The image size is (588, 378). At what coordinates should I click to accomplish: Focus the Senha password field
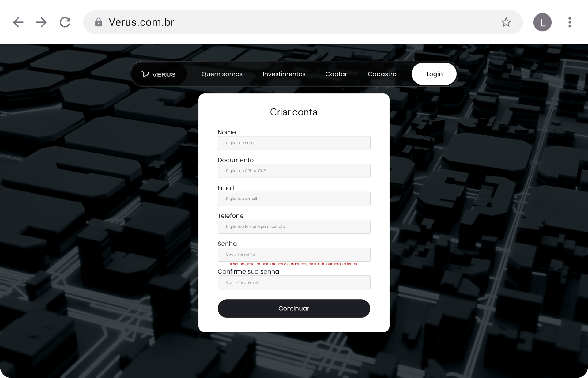coord(294,255)
